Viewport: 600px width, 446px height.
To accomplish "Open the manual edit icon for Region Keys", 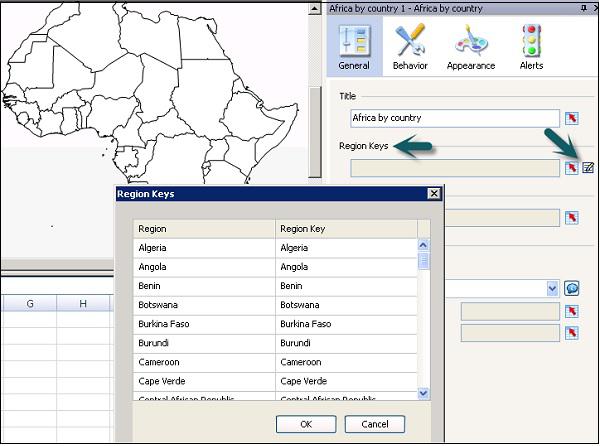I will point(588,167).
